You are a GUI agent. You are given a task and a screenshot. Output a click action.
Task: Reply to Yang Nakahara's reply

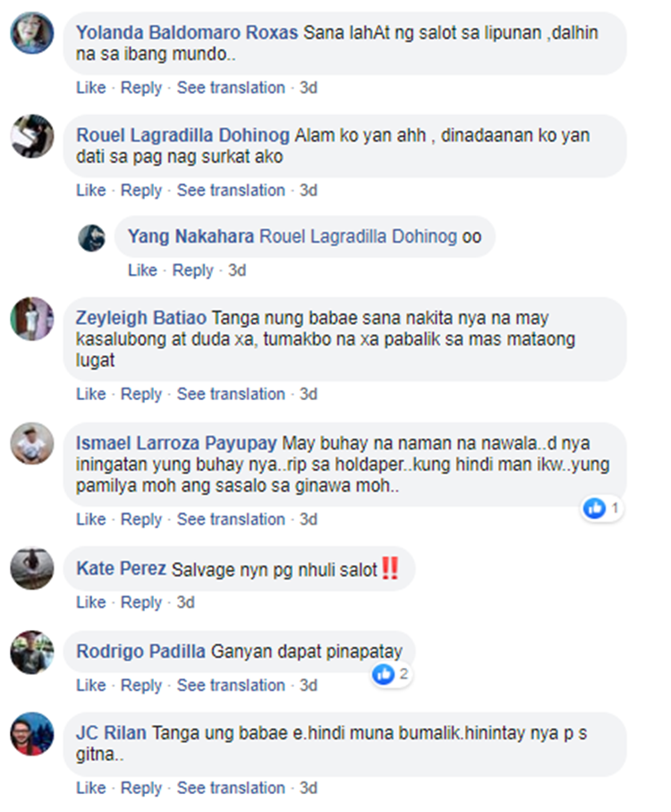[193, 270]
